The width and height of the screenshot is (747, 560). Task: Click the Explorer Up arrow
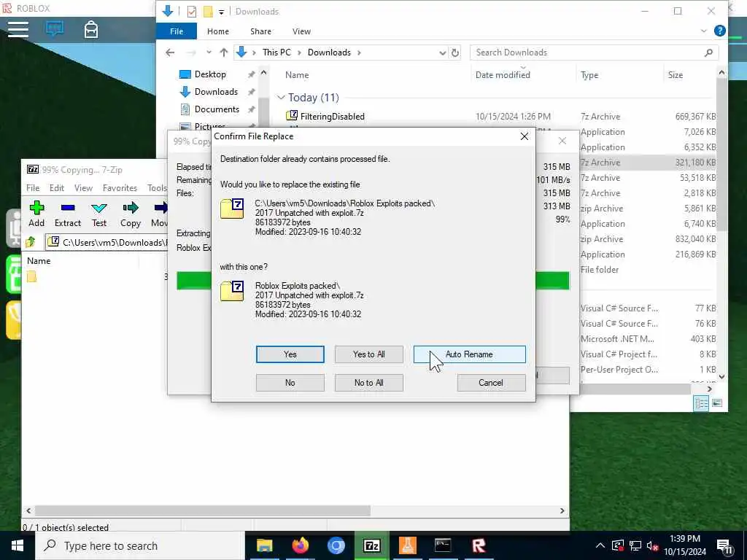pos(223,52)
